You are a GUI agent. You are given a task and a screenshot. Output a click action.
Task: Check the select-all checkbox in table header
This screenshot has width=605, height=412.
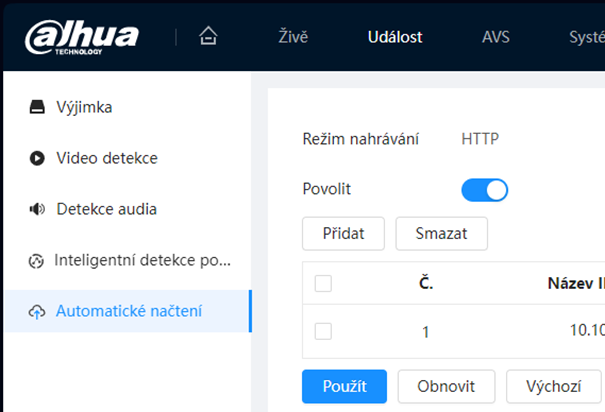[323, 283]
